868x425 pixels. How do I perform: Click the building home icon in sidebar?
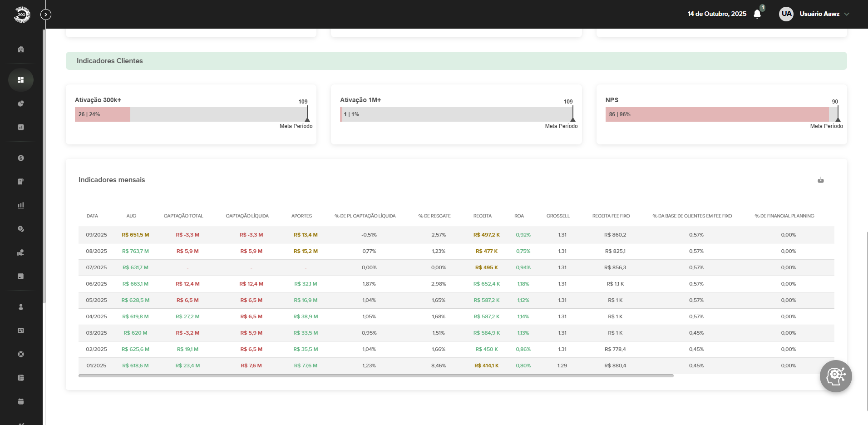[x=21, y=49]
